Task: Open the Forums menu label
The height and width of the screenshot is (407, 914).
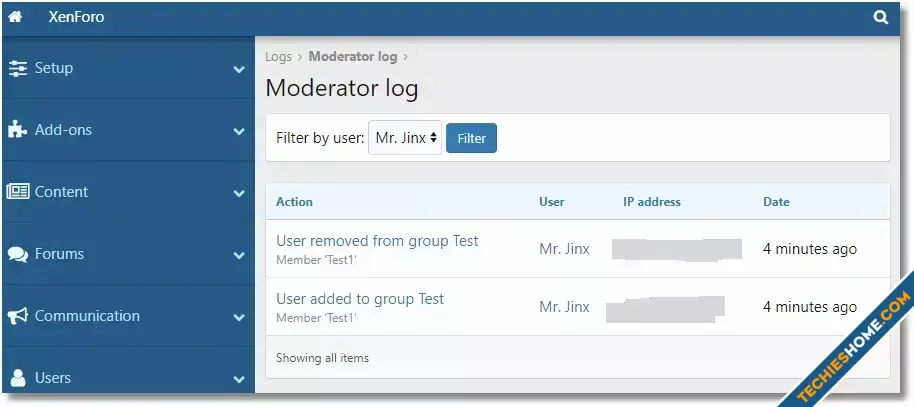Action: [x=59, y=254]
